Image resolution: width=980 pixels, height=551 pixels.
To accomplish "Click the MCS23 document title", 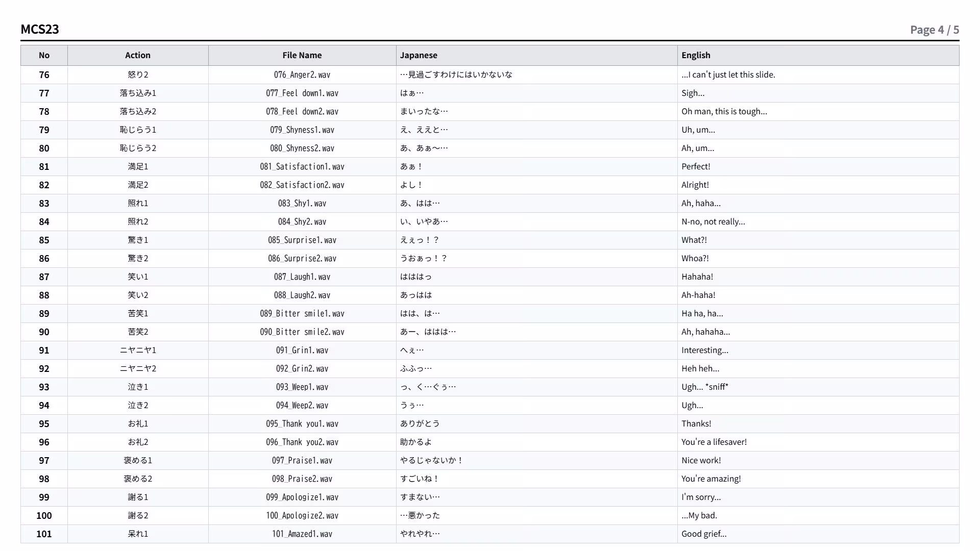I will (x=40, y=29).
